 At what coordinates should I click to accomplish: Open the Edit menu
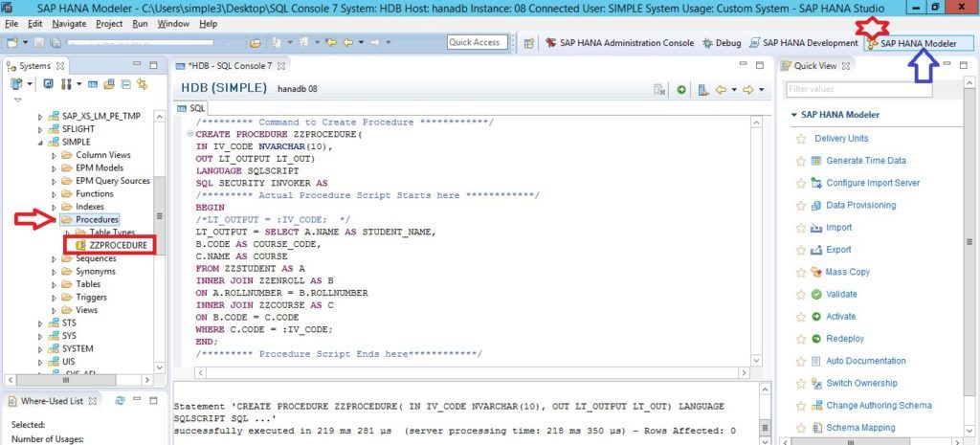[35, 24]
